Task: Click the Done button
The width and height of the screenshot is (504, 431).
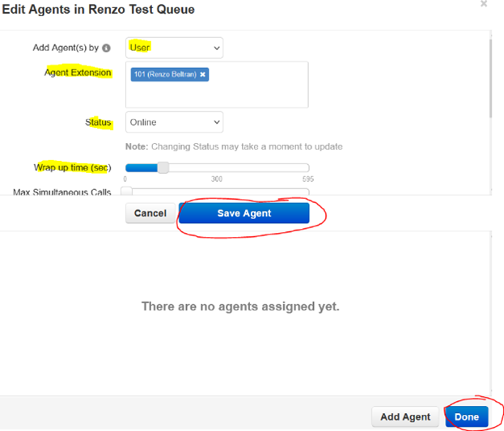Action: (x=467, y=417)
